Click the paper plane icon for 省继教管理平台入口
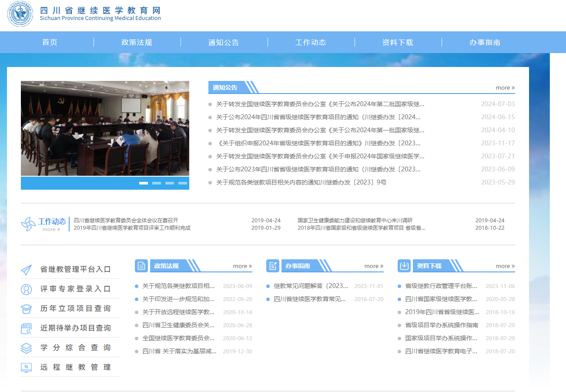Viewport: 566px width, 392px height. tap(27, 270)
